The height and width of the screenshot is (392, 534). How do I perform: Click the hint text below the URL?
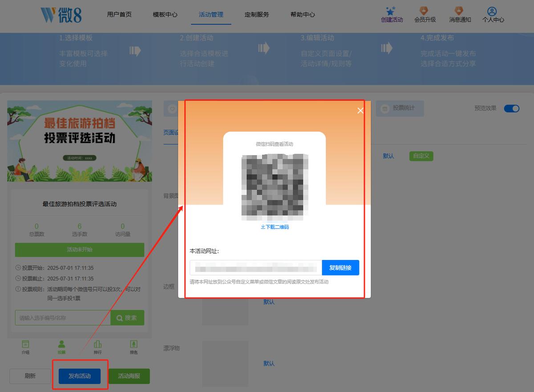(259, 282)
